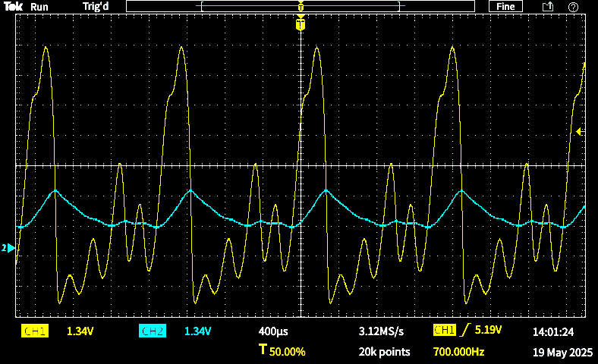Screen dimensions: 598x364
Task: Click the yellow trigger level arrow on right edge
Action: (579, 132)
